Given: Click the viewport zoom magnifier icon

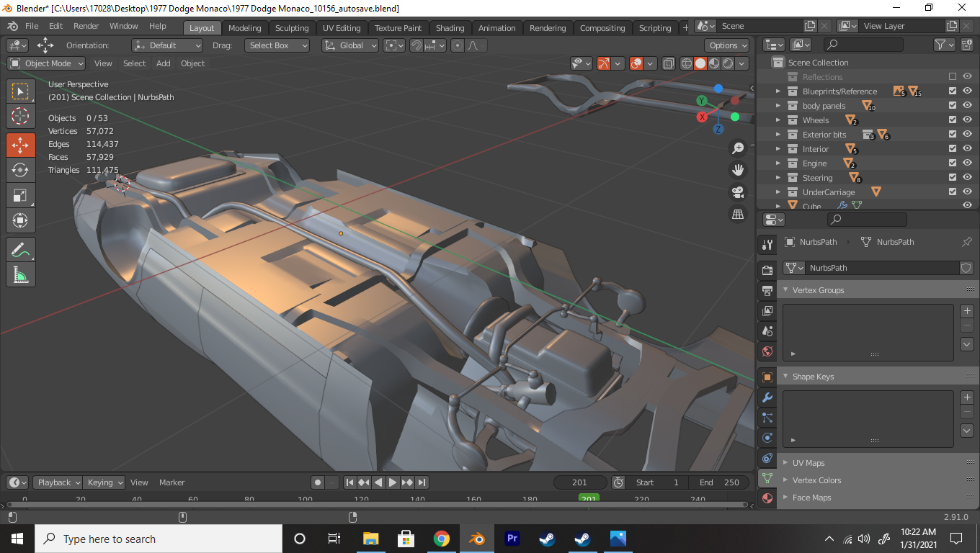Looking at the screenshot, I should coord(738,148).
